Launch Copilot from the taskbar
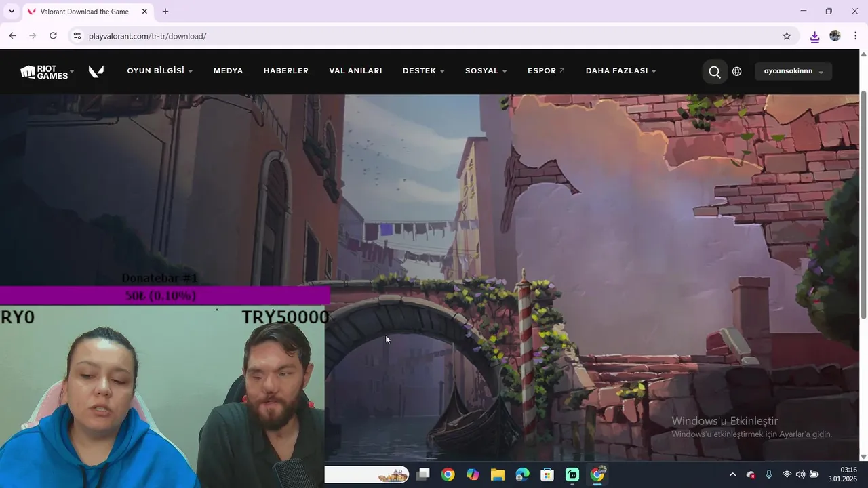This screenshot has width=868, height=488. (473, 474)
